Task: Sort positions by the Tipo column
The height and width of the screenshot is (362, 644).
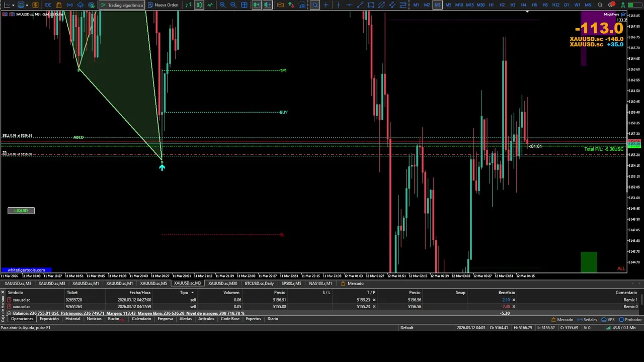Action: 184,293
